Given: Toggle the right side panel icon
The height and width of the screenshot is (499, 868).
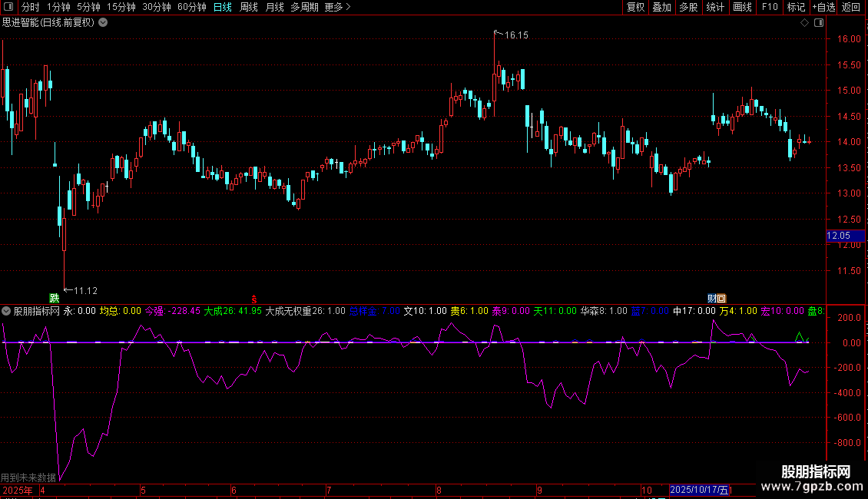Looking at the screenshot, I should (x=819, y=23).
